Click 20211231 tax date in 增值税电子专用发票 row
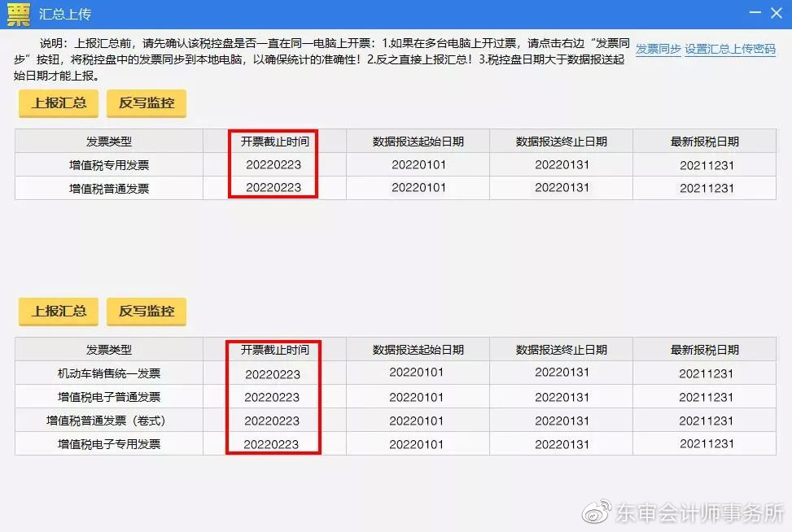The width and height of the screenshot is (792, 532). 707,443
